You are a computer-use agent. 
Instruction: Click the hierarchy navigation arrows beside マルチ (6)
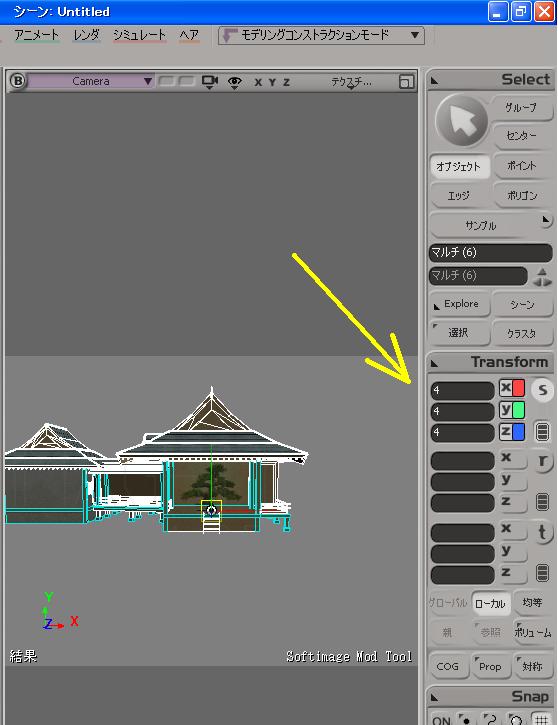pos(542,277)
